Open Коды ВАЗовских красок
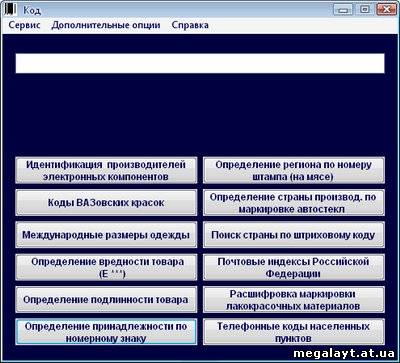 (x=106, y=203)
